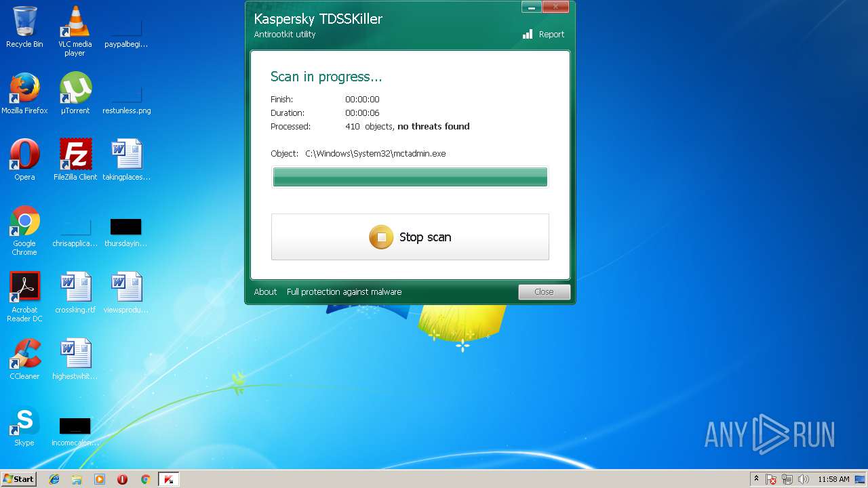Viewport: 868px width, 488px height.
Task: Click Show desktop button in taskbar corner
Action: 861,479
